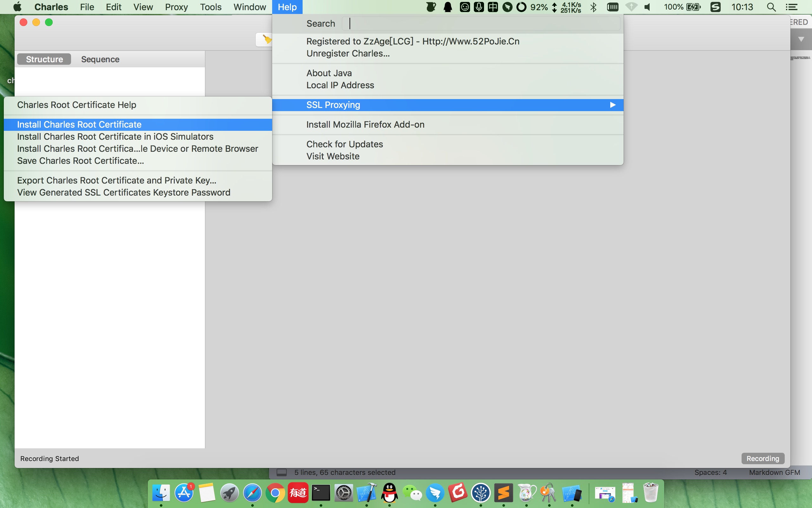Click dropdown arrow in background window corner

coord(801,39)
